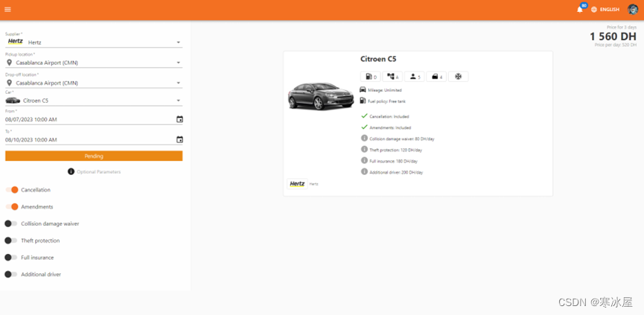
Task: Click the mileage car icon
Action: point(363,89)
